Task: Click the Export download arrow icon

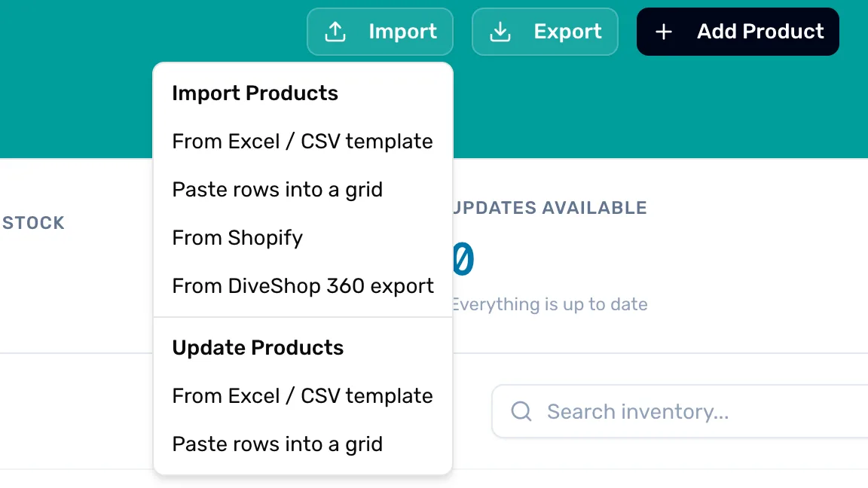Action: pos(500,32)
